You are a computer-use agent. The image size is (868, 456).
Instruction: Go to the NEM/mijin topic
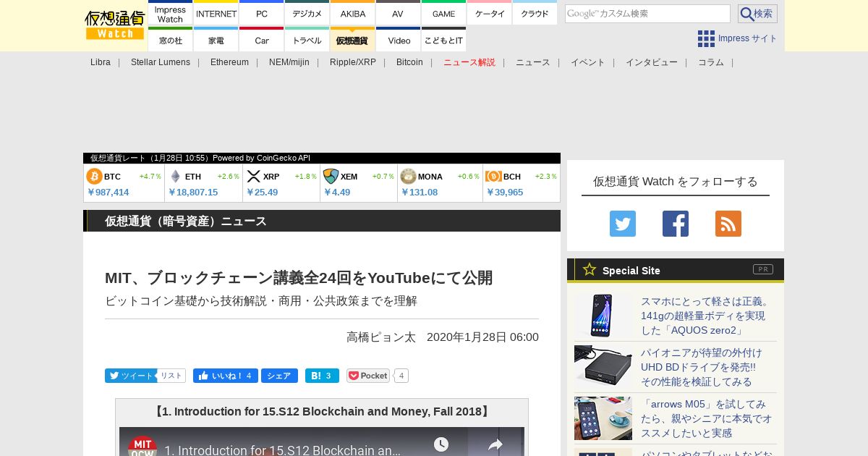tap(289, 62)
